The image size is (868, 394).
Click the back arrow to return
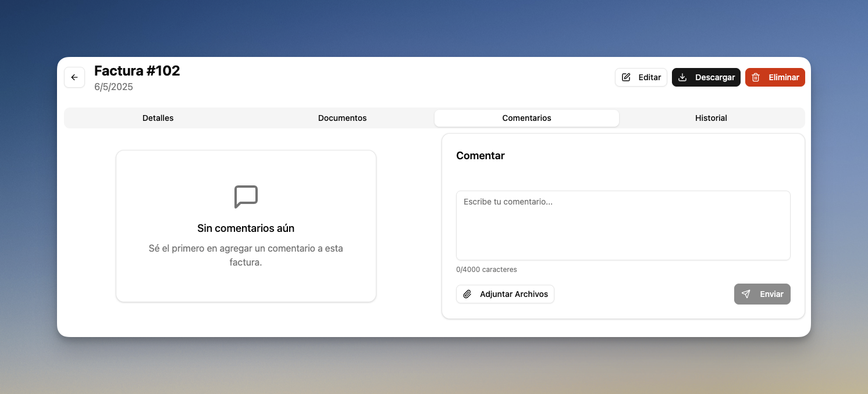[74, 77]
